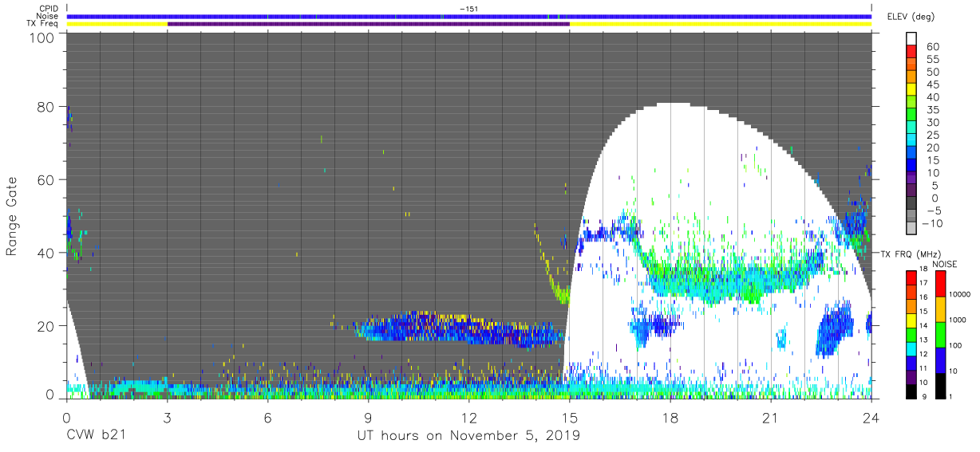The height and width of the screenshot is (452, 980).
Task: Click the 12 tick label on the hour axis
Action: click(x=469, y=417)
